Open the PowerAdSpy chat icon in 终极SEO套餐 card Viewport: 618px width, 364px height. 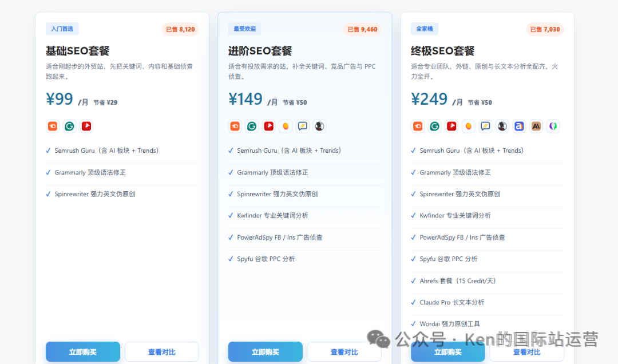click(x=486, y=126)
